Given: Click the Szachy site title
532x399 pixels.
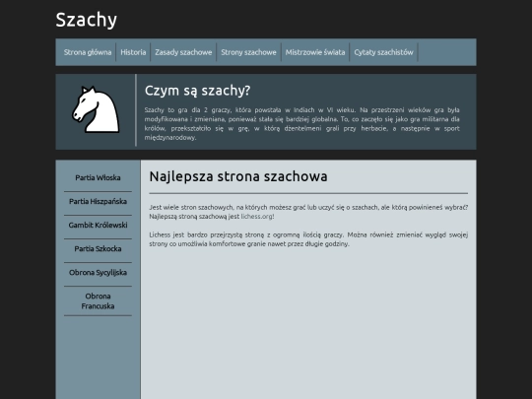Looking at the screenshot, I should [86, 20].
